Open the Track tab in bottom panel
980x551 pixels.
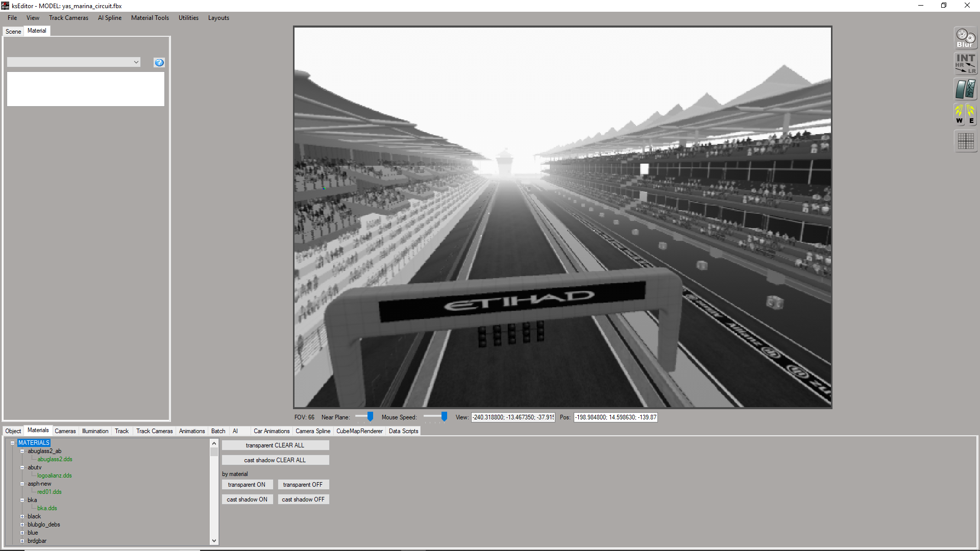pos(122,431)
